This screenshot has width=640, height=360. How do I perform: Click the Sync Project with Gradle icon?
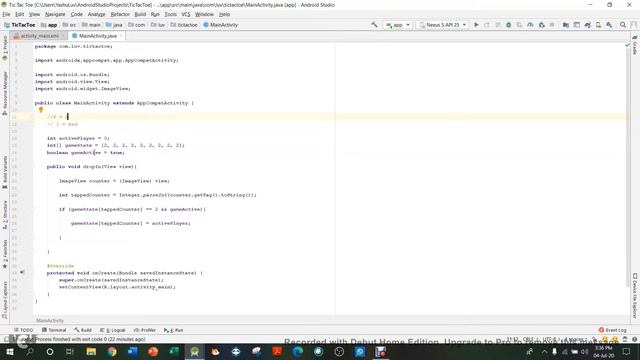point(587,25)
